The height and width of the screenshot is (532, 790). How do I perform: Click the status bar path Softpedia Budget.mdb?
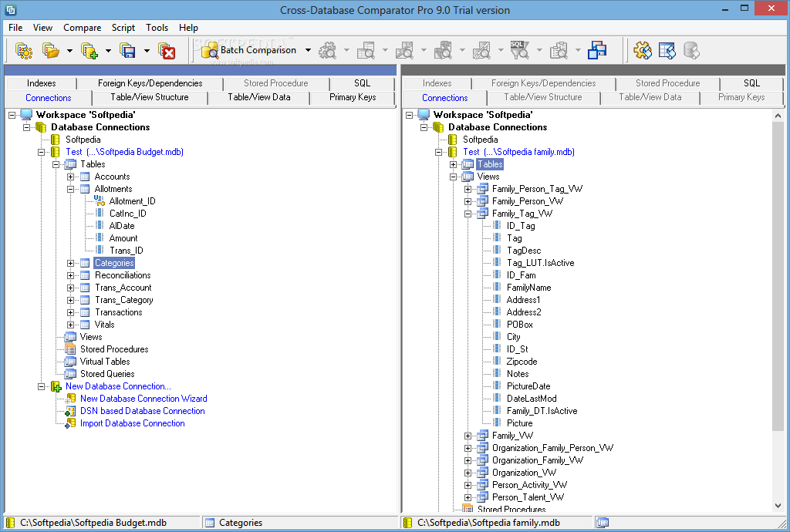coord(93,523)
